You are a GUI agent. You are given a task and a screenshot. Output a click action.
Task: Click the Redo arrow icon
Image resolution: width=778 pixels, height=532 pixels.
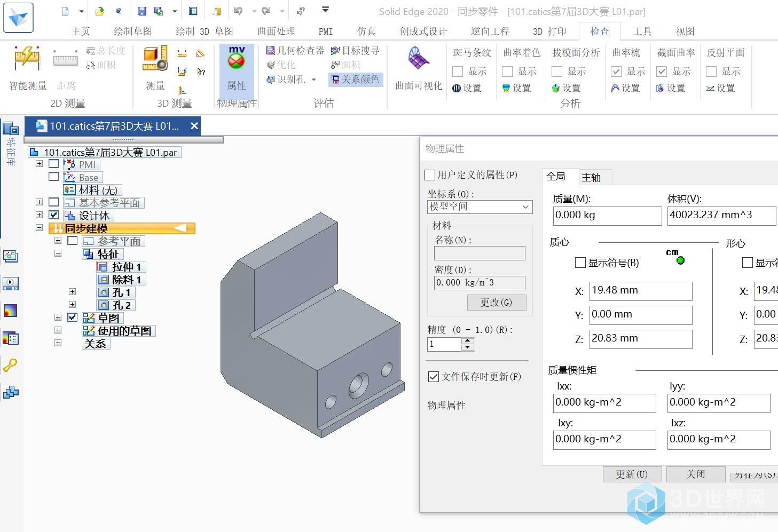266,11
